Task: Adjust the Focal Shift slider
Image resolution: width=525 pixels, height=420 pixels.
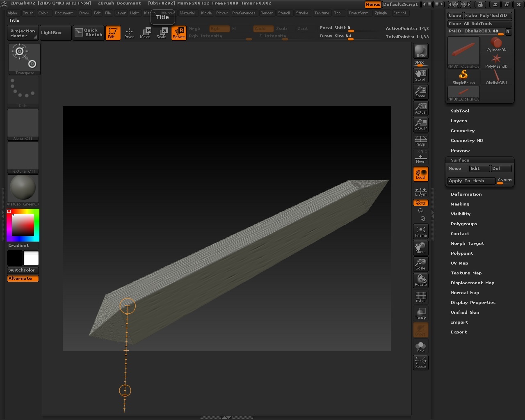Action: (351, 28)
